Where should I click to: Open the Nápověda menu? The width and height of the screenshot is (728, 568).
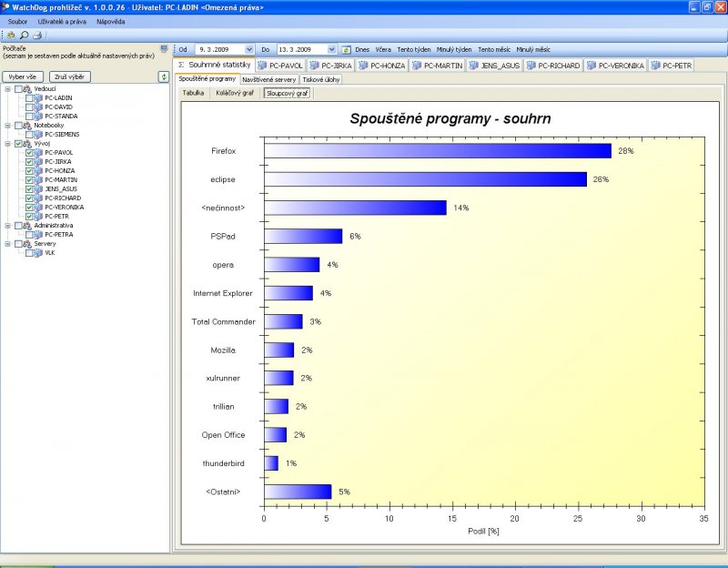click(x=110, y=21)
